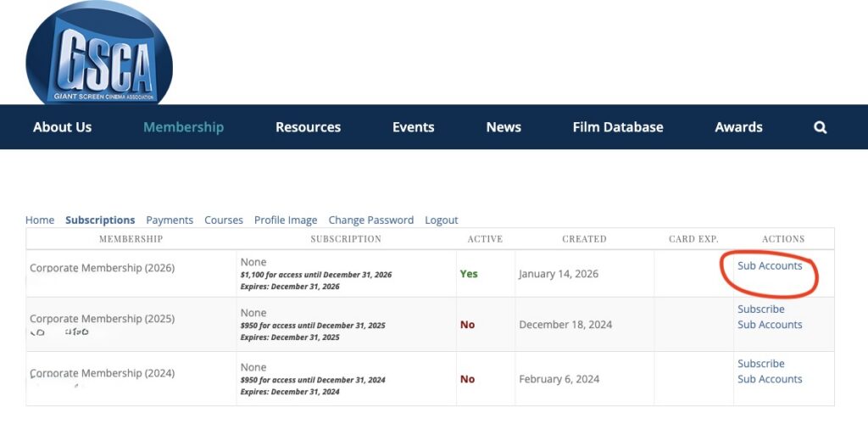868x435 pixels.
Task: Open the Payments tab
Action: coord(170,220)
